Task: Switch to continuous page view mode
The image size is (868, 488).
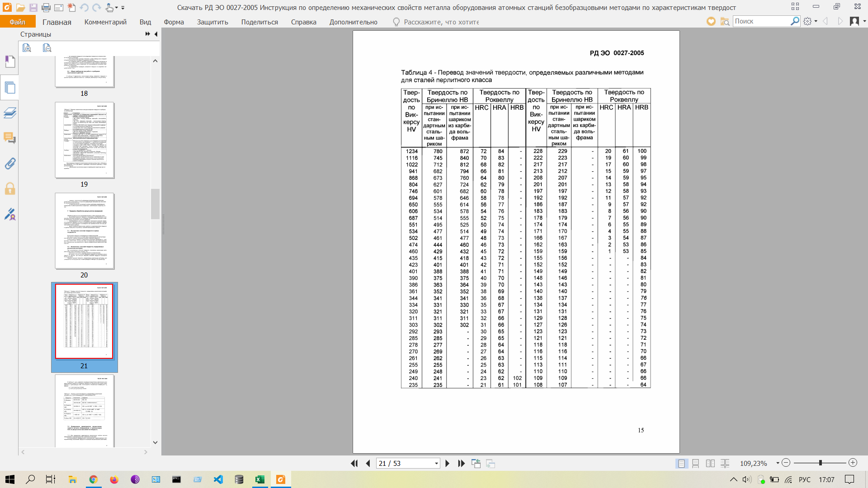Action: (x=696, y=464)
